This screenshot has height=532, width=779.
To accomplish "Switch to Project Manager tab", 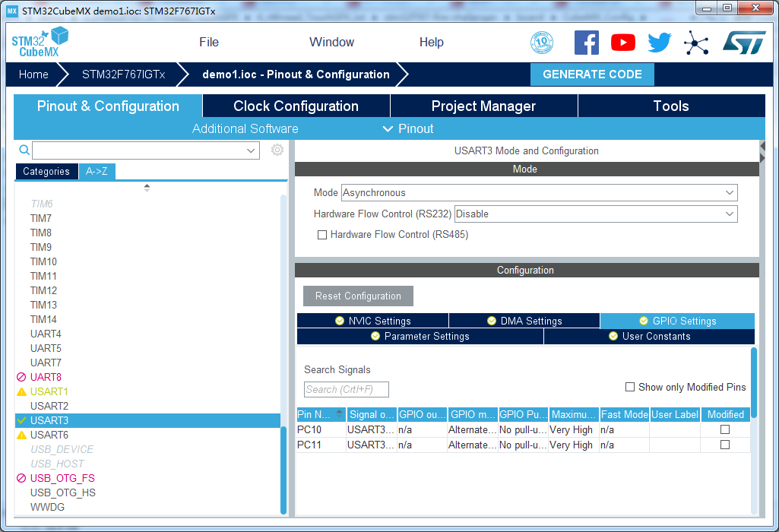I will (483, 106).
